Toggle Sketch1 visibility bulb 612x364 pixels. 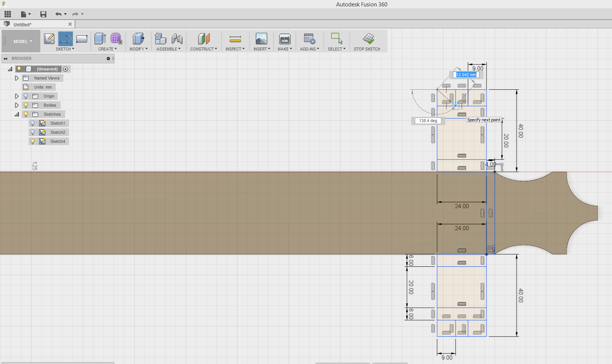point(33,123)
